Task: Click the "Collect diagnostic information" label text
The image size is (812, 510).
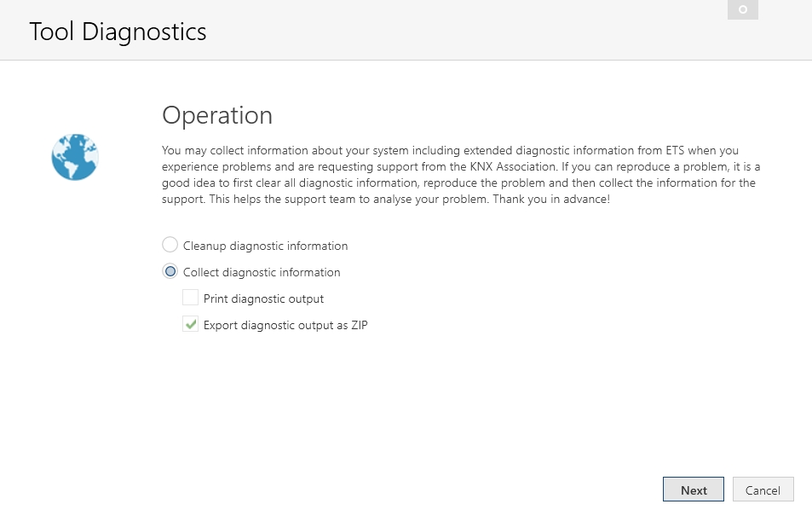Action: coord(262,272)
